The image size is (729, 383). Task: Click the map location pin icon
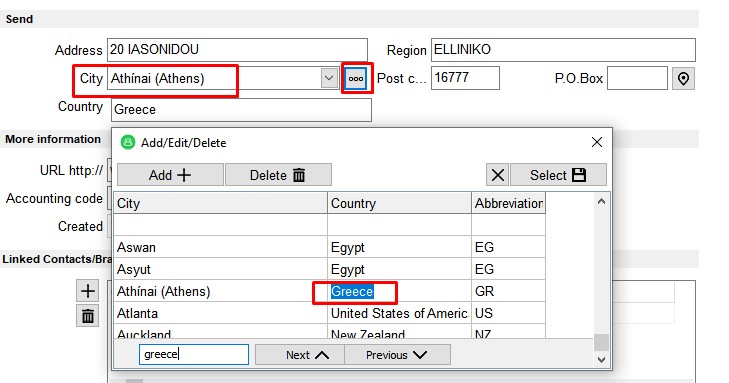pos(683,79)
